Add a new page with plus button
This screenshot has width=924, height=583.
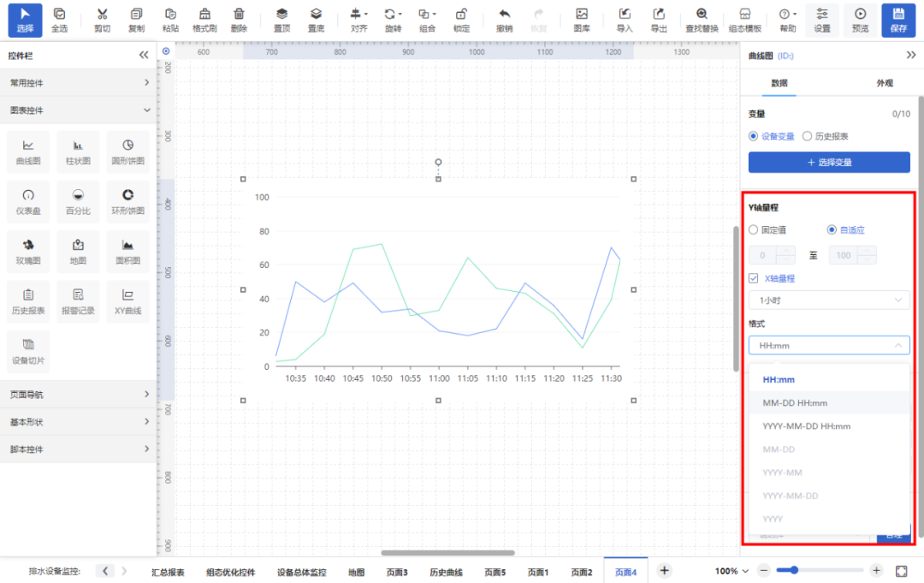point(664,571)
